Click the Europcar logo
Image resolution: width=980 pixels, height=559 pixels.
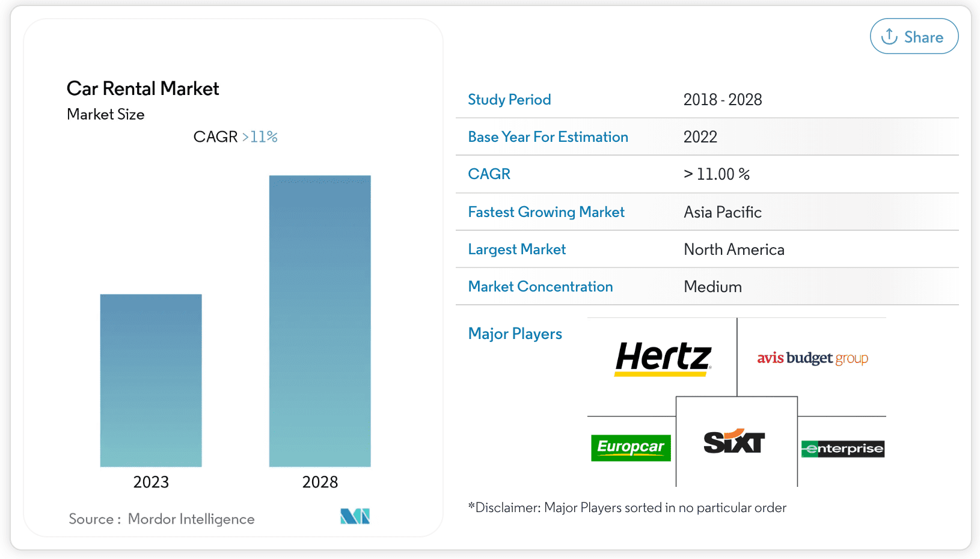(x=631, y=448)
